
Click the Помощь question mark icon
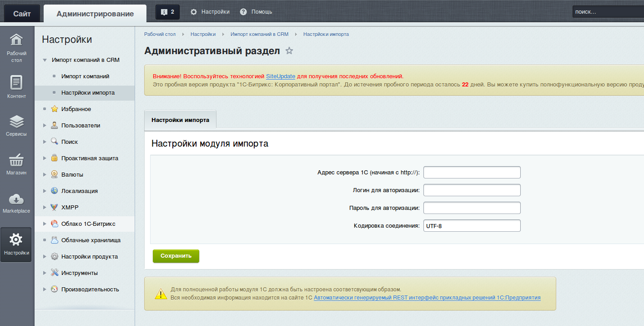tap(243, 12)
